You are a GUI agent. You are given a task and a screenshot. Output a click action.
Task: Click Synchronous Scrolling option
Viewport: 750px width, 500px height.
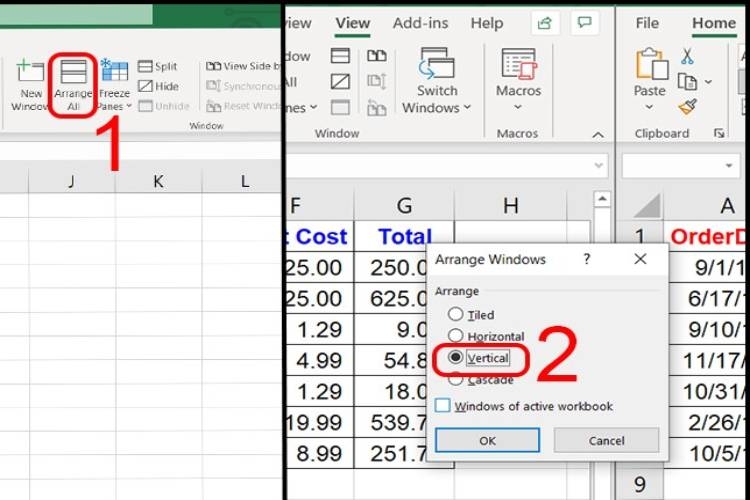tap(243, 86)
